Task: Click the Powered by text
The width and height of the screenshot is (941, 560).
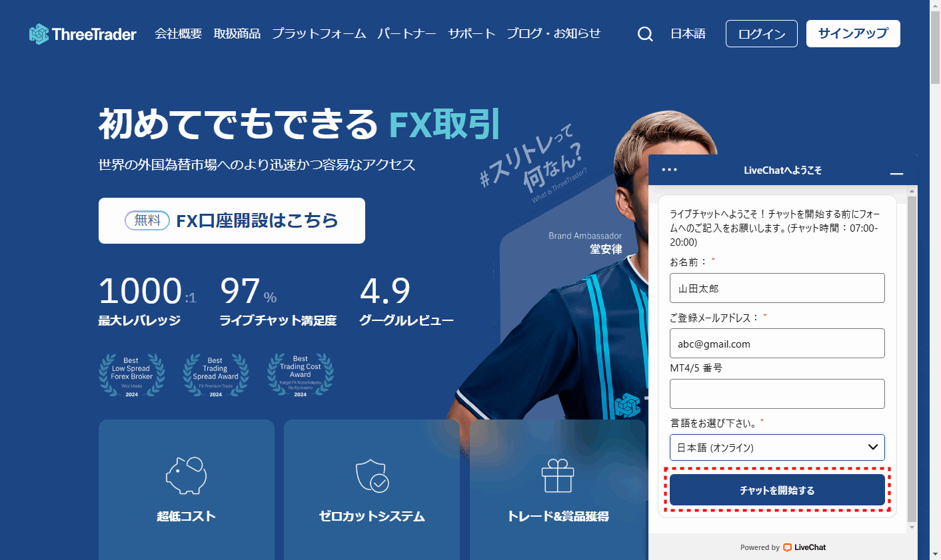Action: [x=760, y=547]
